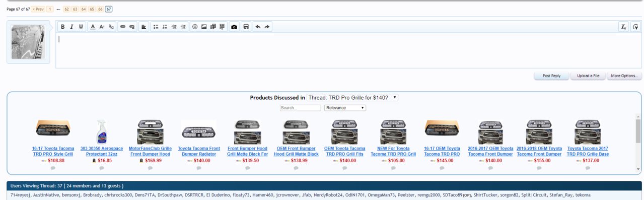Undo the last editor action

(x=258, y=27)
